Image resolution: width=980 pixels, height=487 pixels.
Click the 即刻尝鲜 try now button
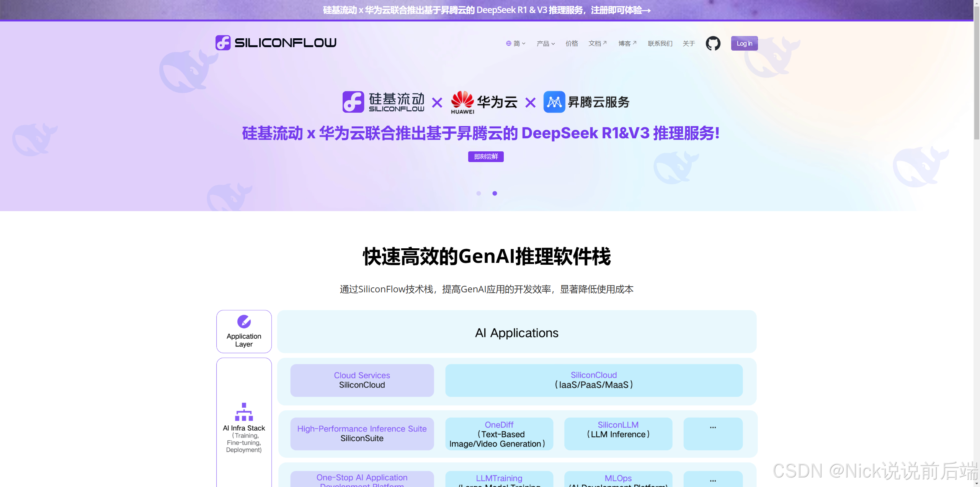click(x=486, y=157)
